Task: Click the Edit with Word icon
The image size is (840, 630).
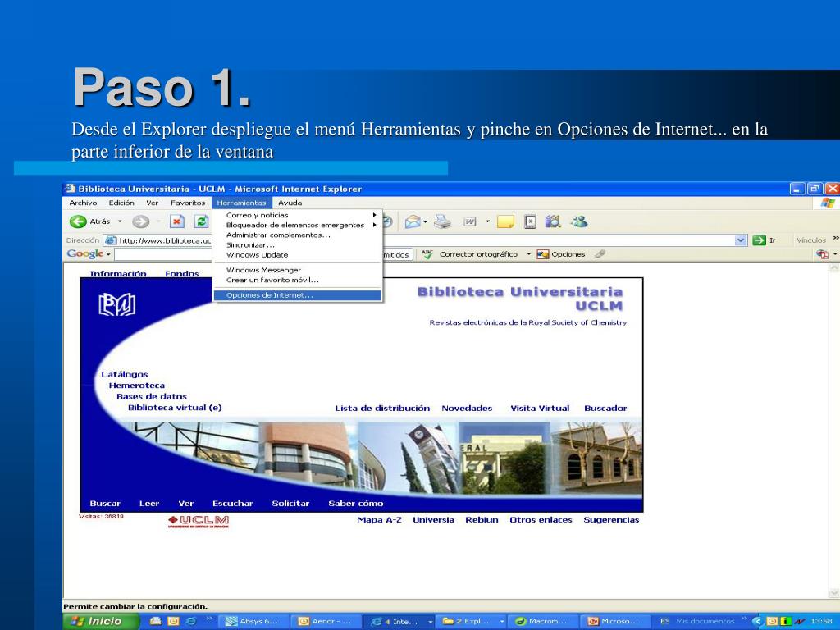Action: coord(470,221)
